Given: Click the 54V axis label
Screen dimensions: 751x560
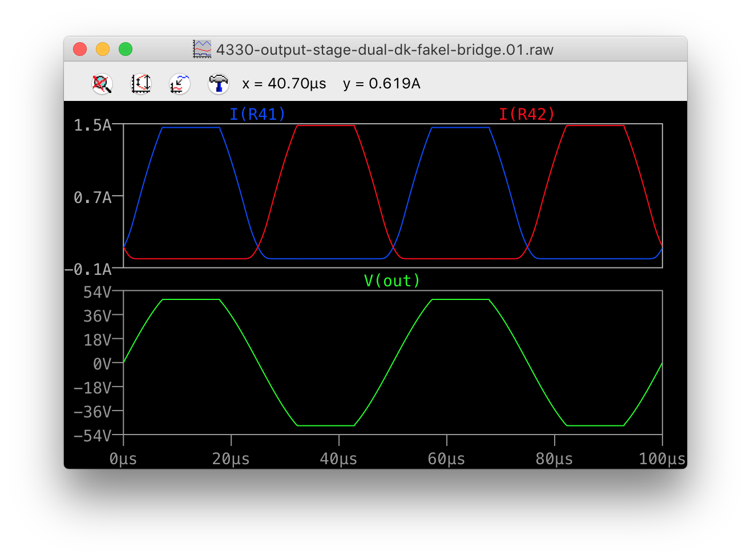Looking at the screenshot, I should [97, 293].
